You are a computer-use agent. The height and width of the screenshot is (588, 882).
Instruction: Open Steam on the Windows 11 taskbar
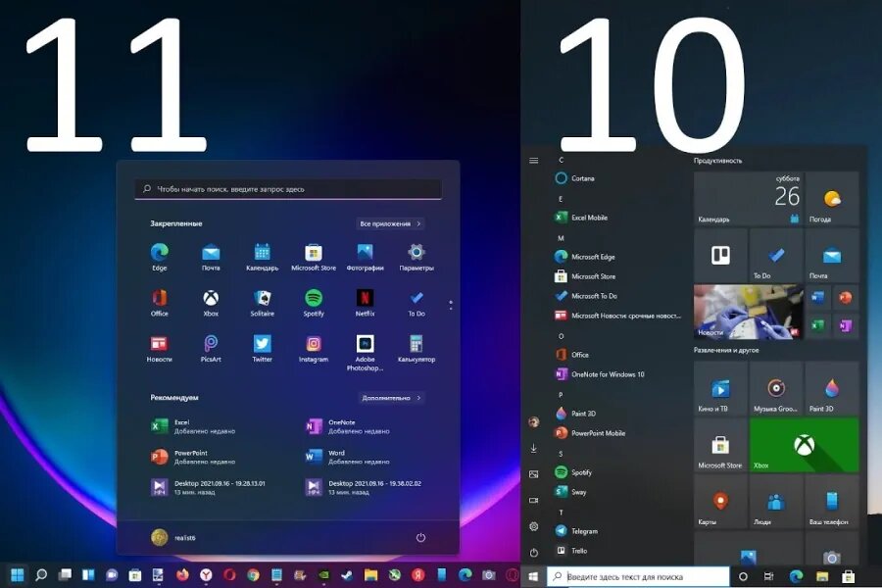[347, 575]
